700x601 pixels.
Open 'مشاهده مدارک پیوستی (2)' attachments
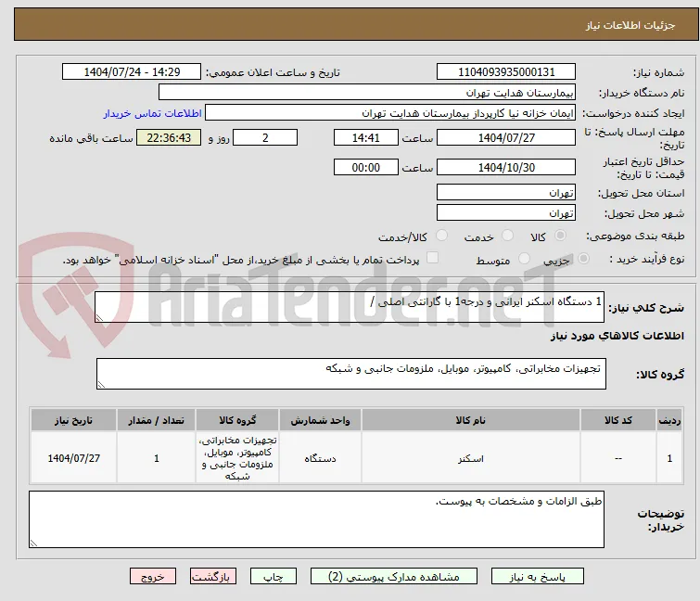coord(394,577)
